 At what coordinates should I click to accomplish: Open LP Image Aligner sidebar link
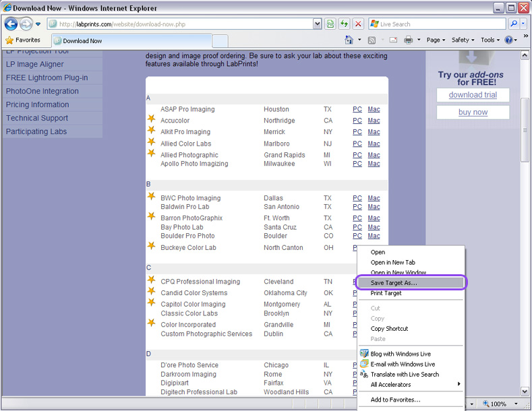(x=34, y=64)
